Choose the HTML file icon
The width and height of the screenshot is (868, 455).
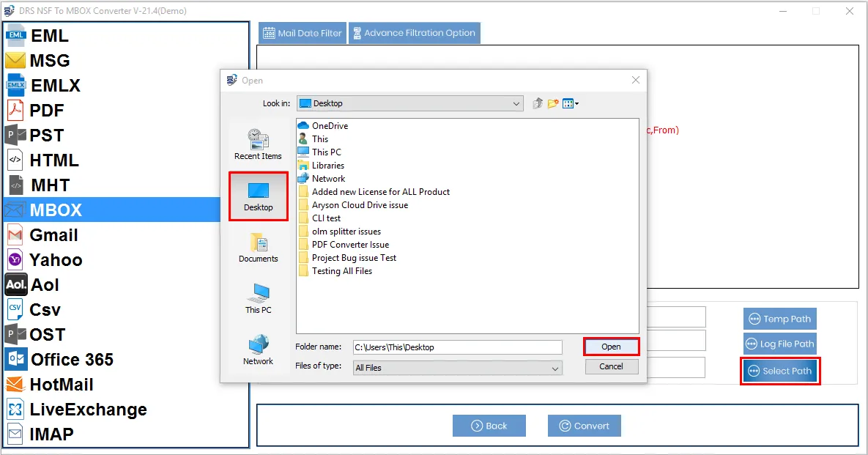tap(15, 160)
